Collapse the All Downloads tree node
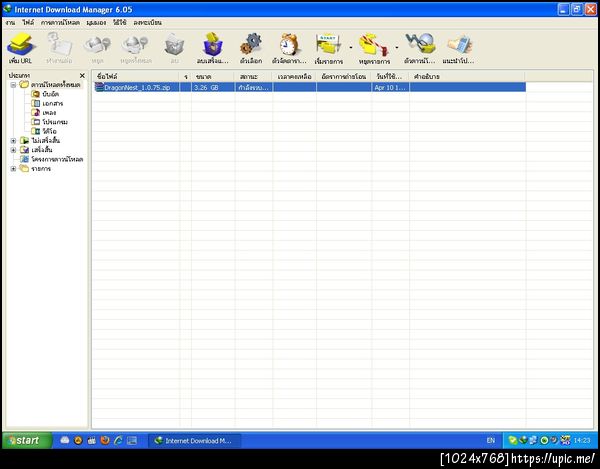The image size is (600, 469). [13, 85]
